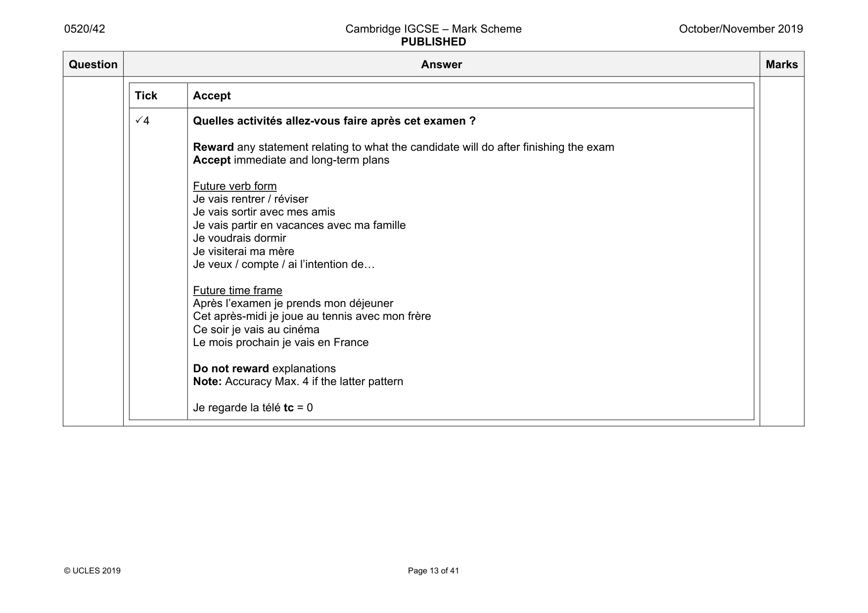Select 'Cambridge IGCSE – Mark Scheme' header text

[x=433, y=29]
